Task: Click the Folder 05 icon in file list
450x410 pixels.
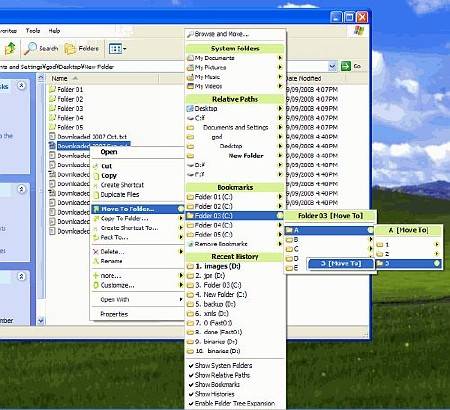Action: point(52,127)
